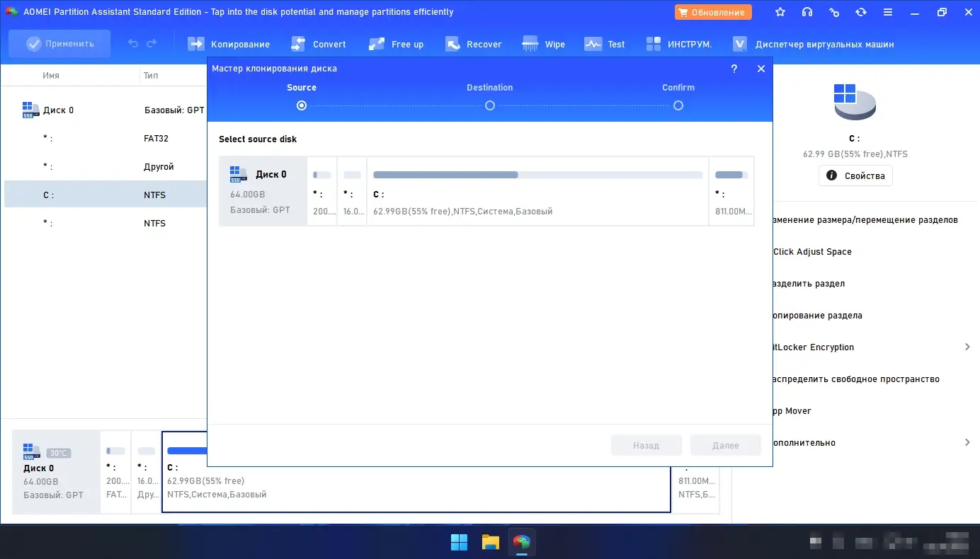The image size is (980, 559).
Task: Choose allocate free space option
Action: pyautogui.click(x=856, y=379)
